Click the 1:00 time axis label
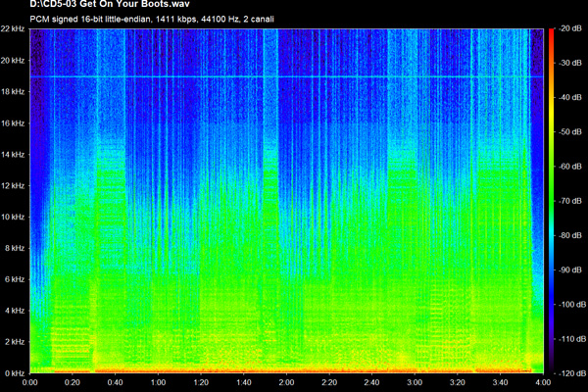The height and width of the screenshot is (392, 588). click(x=157, y=383)
